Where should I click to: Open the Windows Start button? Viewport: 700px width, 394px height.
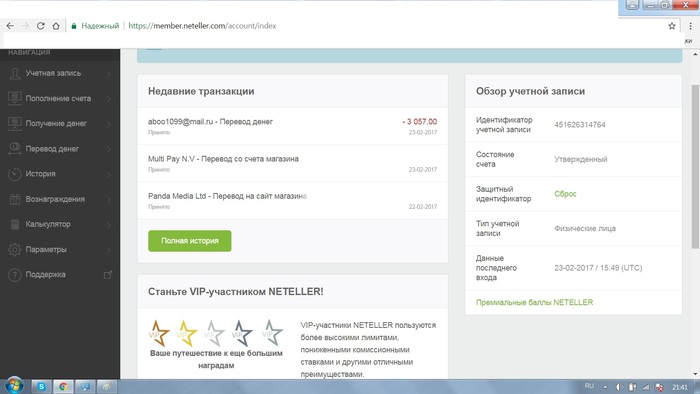[x=14, y=386]
